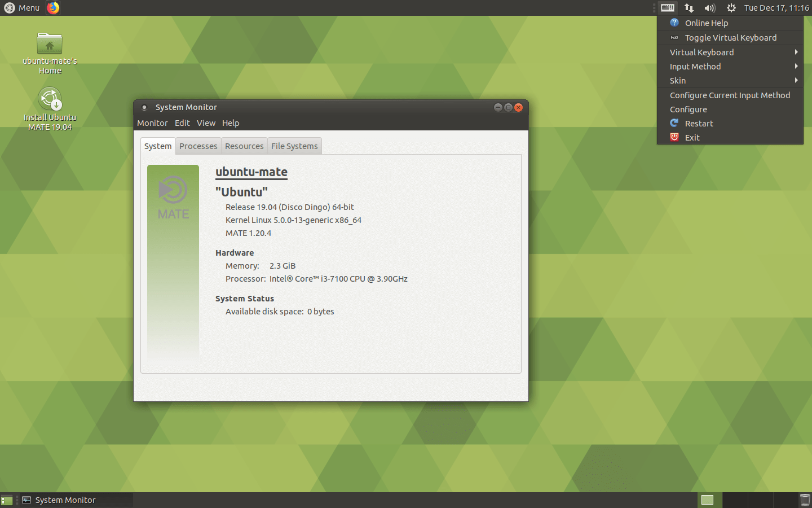Click the Available disk space 0 bytes text
Image resolution: width=812 pixels, height=508 pixels.
tap(280, 312)
